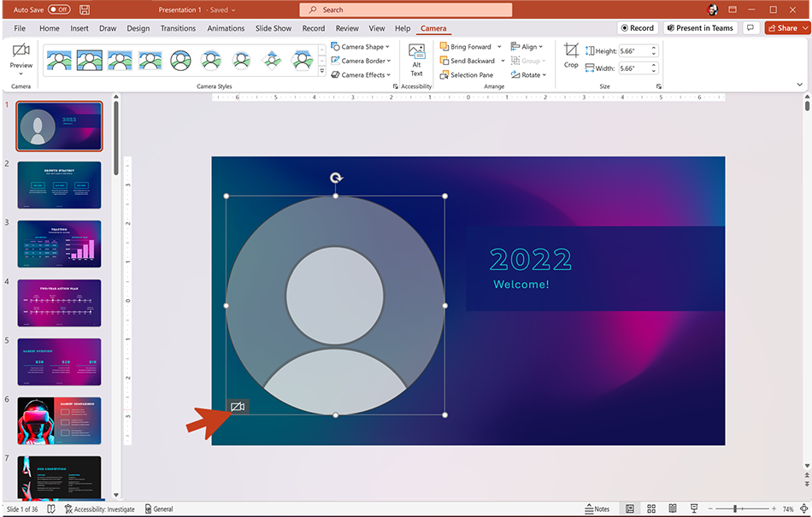The height and width of the screenshot is (517, 812).
Task: Open the Transitions tab
Action: tap(178, 28)
